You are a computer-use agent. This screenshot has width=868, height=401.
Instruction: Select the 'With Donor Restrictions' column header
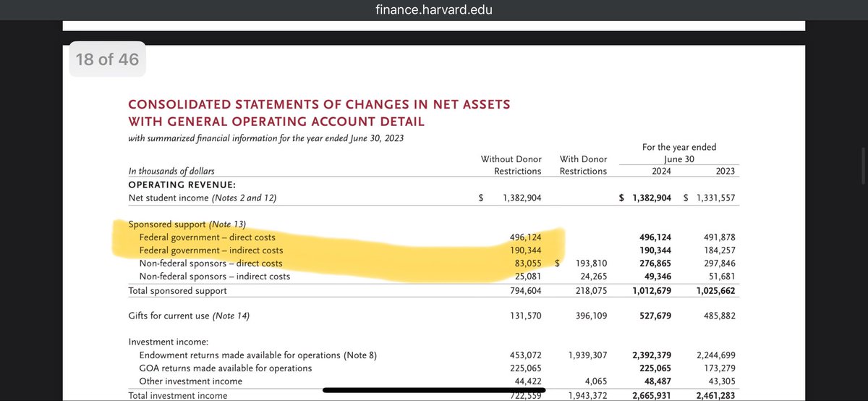[x=583, y=165]
